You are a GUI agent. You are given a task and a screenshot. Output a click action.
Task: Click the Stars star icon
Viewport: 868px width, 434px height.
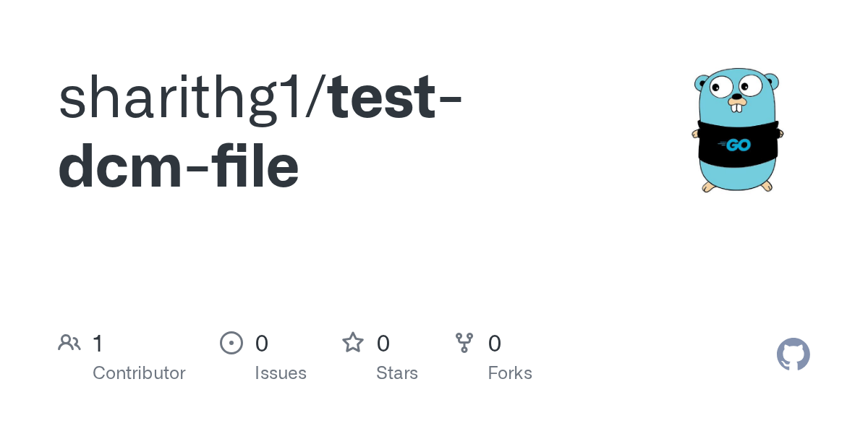click(x=353, y=342)
